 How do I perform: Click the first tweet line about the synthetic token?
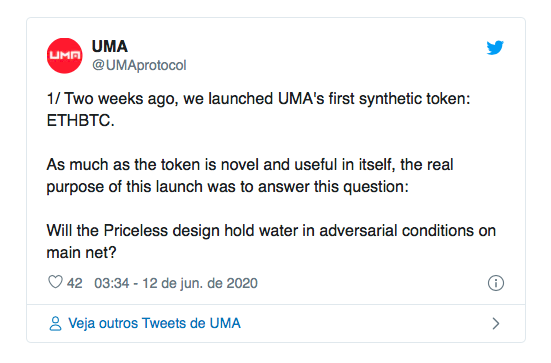(x=258, y=99)
